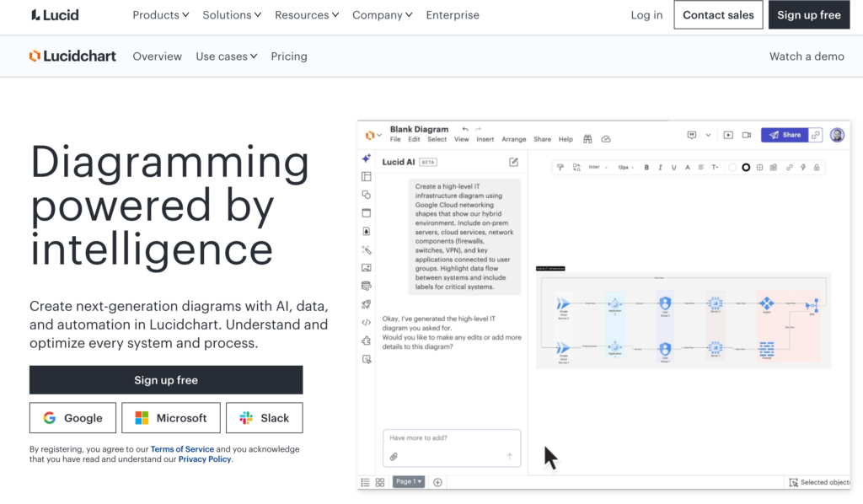Screen dimensions: 863x504
Task: Open the Terms of Service link
Action: coord(182,449)
